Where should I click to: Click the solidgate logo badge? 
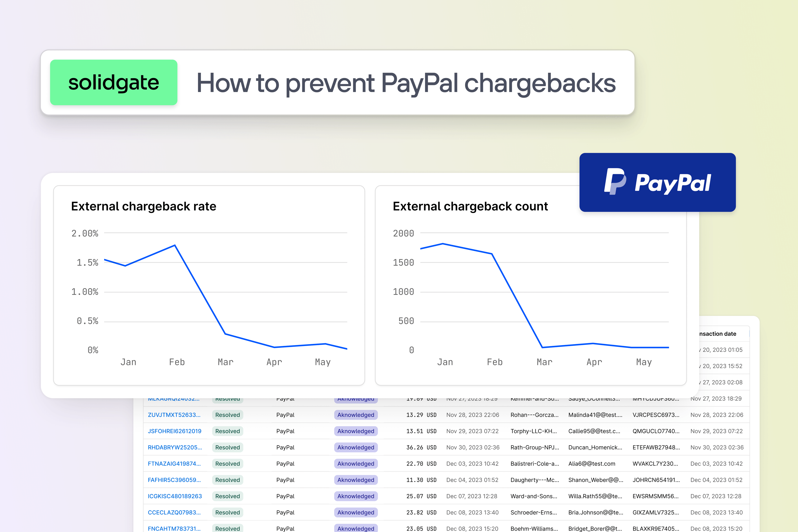113,83
